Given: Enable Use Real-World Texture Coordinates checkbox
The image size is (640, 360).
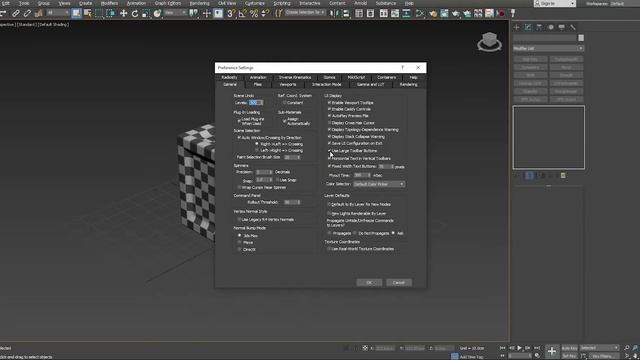Looking at the screenshot, I should (x=329, y=249).
